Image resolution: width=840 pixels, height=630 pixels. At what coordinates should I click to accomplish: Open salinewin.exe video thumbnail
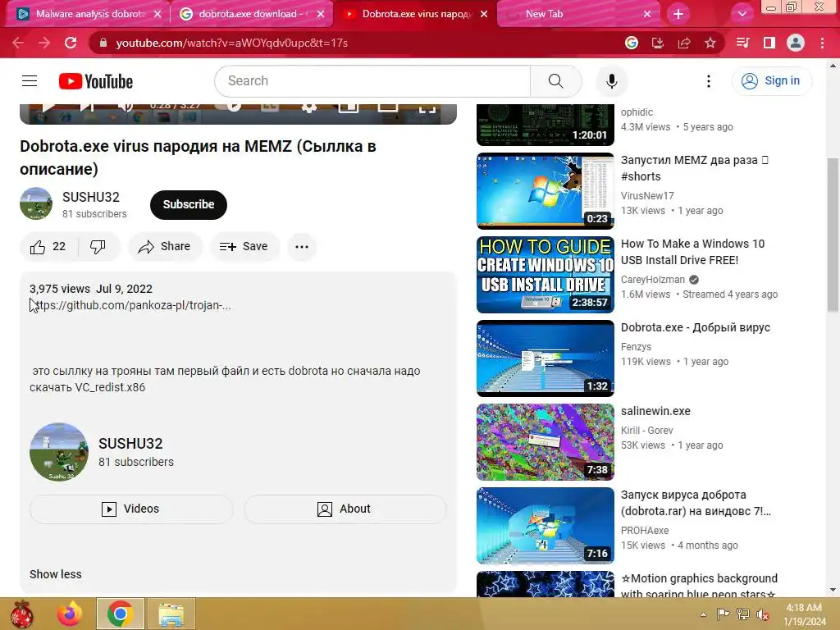coord(546,441)
